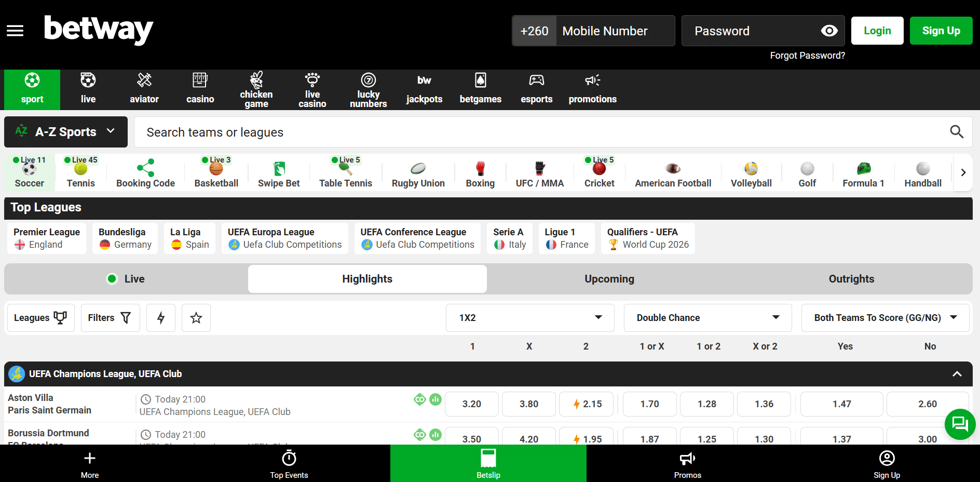Switch to the Outrights tab
The image size is (980, 482).
851,279
